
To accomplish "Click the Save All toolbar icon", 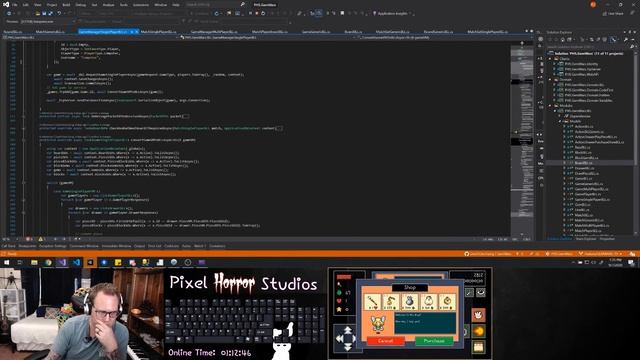I will pos(50,13).
